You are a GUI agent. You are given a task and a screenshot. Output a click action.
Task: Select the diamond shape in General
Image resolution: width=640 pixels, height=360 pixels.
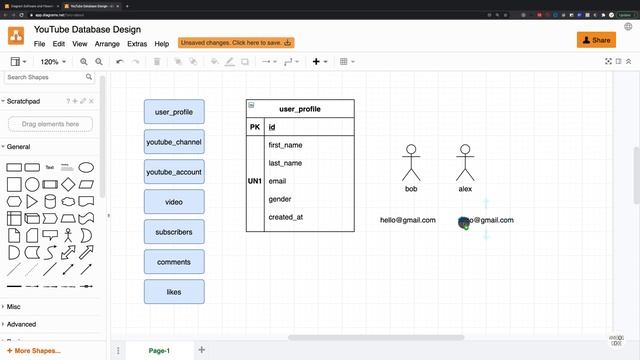click(x=68, y=184)
